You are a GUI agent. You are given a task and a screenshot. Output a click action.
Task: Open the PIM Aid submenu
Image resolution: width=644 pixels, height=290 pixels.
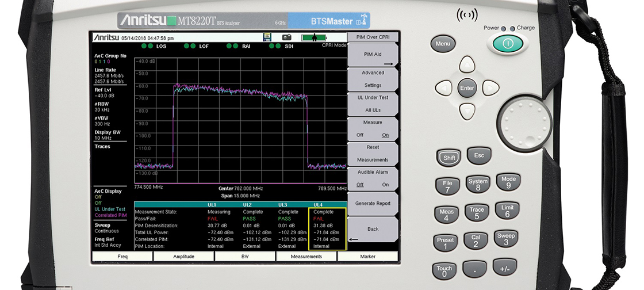coord(373,56)
